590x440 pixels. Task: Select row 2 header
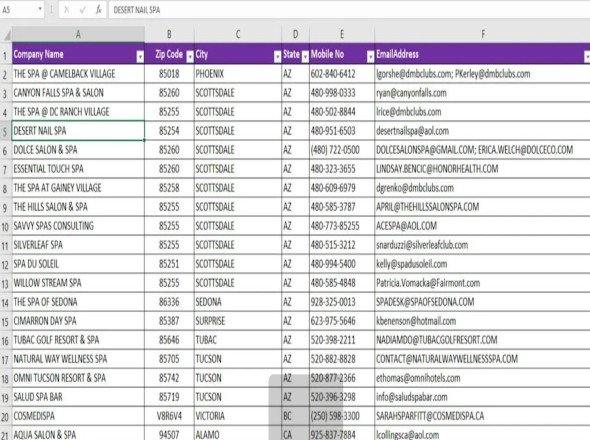(6, 74)
